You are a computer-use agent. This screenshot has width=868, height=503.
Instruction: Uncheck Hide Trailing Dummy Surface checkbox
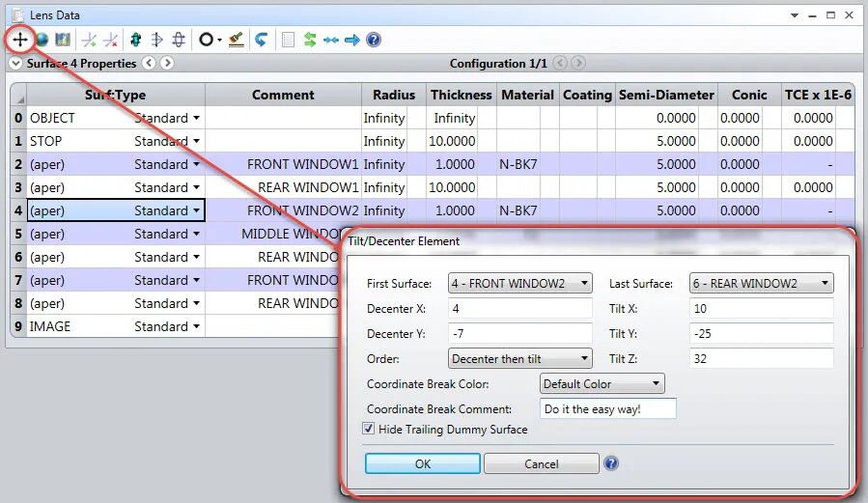tap(368, 429)
